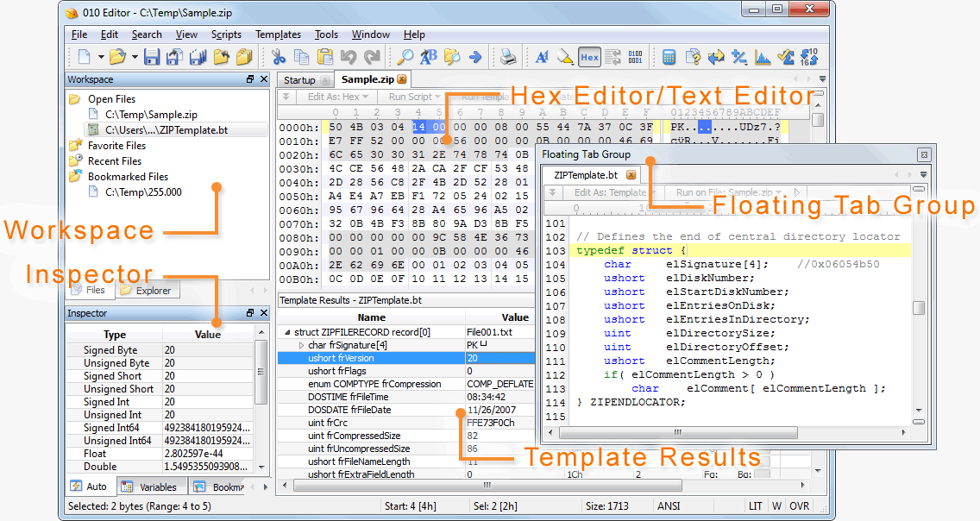Click the Redo arrow icon
This screenshot has width=980, height=521.
pyautogui.click(x=372, y=58)
